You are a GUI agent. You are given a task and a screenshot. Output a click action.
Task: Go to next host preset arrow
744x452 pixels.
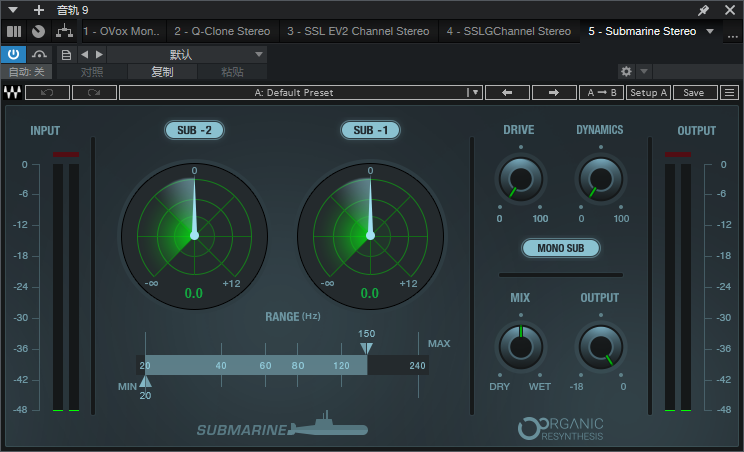coord(99,55)
